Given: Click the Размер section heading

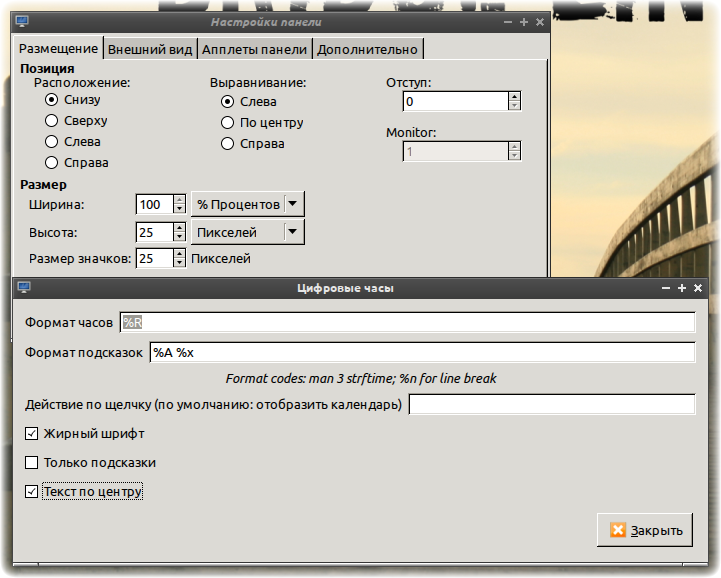Looking at the screenshot, I should [43, 184].
